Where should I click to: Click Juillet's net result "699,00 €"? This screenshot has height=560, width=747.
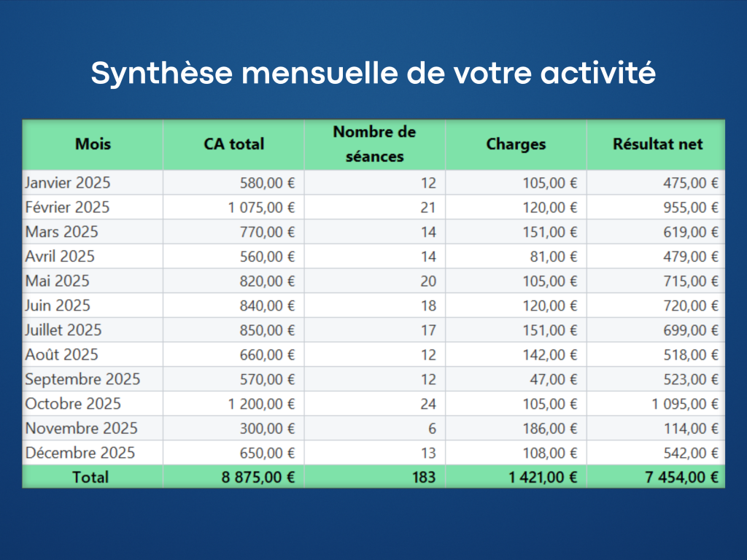(692, 330)
